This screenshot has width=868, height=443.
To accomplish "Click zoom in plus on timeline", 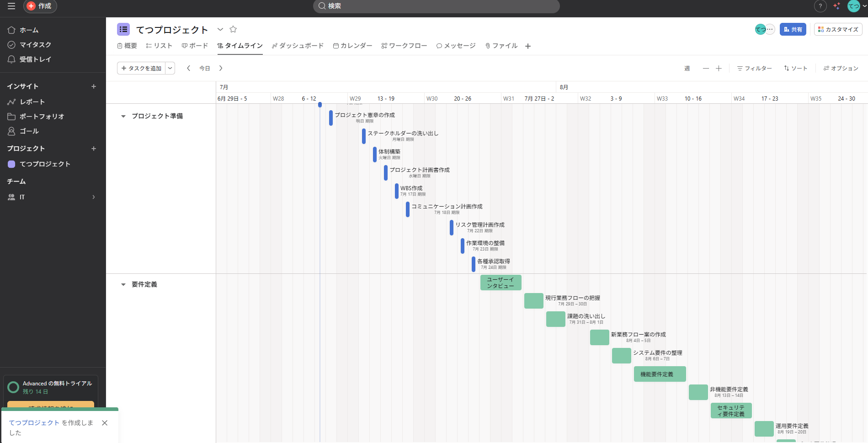I will pos(719,68).
